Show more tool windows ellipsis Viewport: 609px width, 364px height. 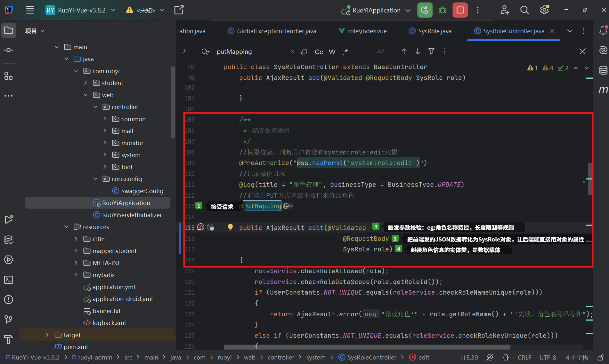coord(9,96)
